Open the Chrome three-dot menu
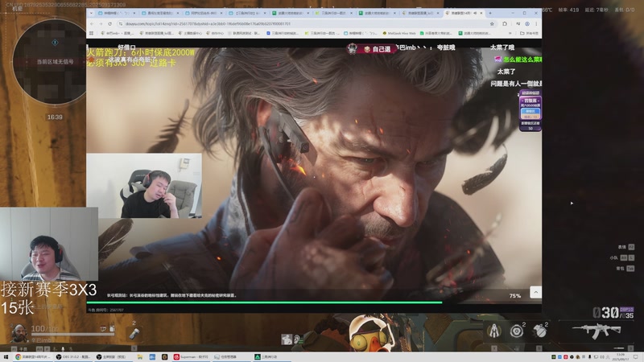Viewport: 644px width, 362px height. tap(536, 24)
